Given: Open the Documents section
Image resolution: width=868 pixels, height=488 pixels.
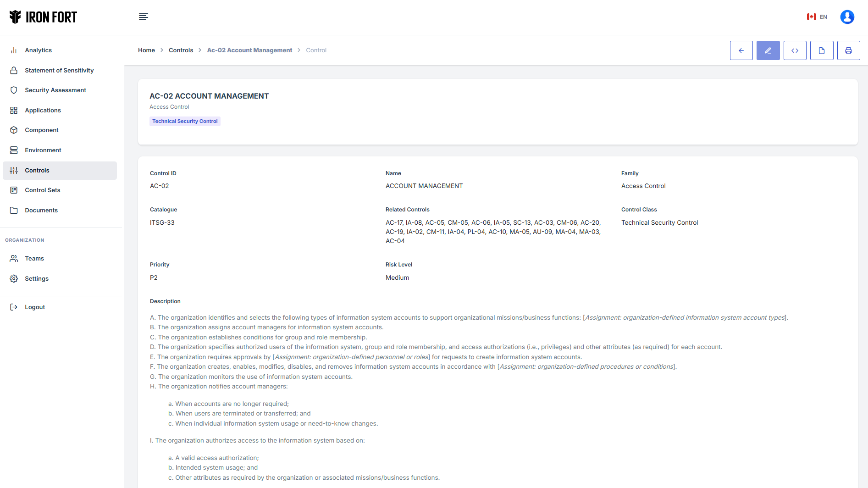Looking at the screenshot, I should (41, 211).
